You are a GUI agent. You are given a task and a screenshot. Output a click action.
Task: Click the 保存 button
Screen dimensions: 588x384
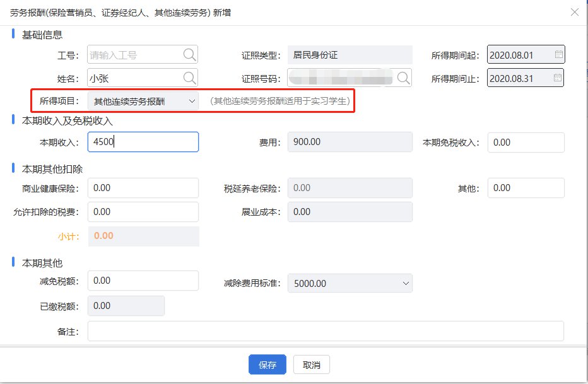pyautogui.click(x=268, y=364)
